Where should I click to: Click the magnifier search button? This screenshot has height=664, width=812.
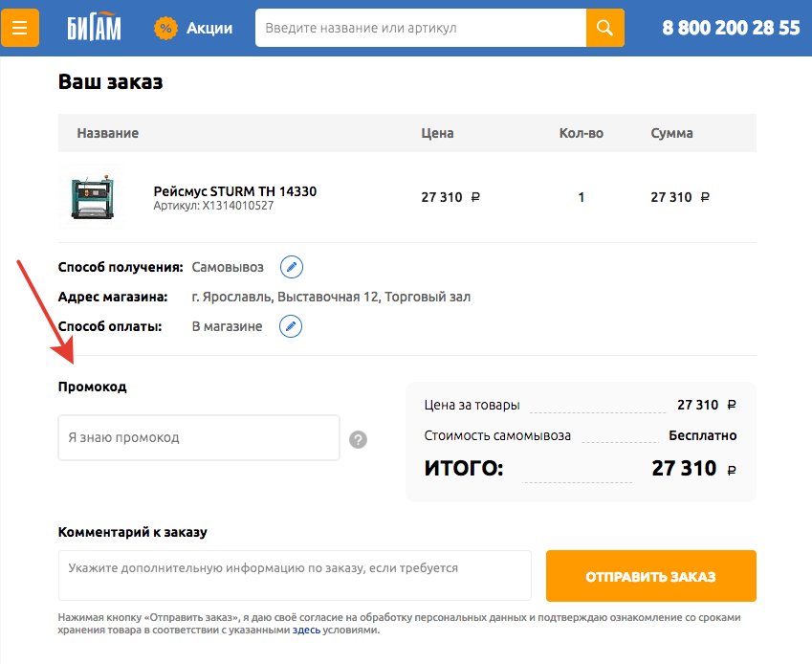tap(604, 28)
